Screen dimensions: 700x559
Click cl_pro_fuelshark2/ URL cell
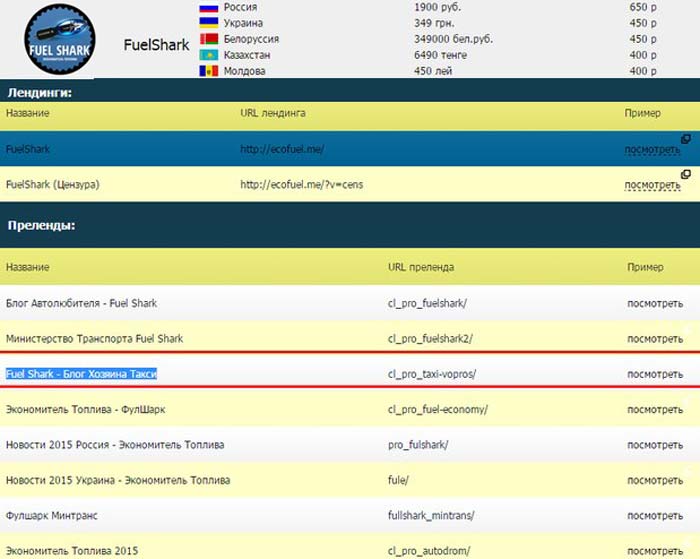(430, 339)
